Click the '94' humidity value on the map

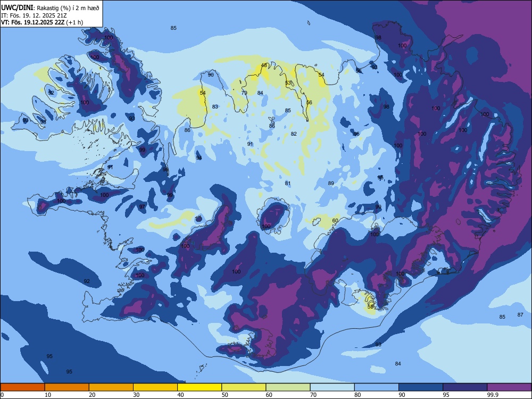[199, 158]
